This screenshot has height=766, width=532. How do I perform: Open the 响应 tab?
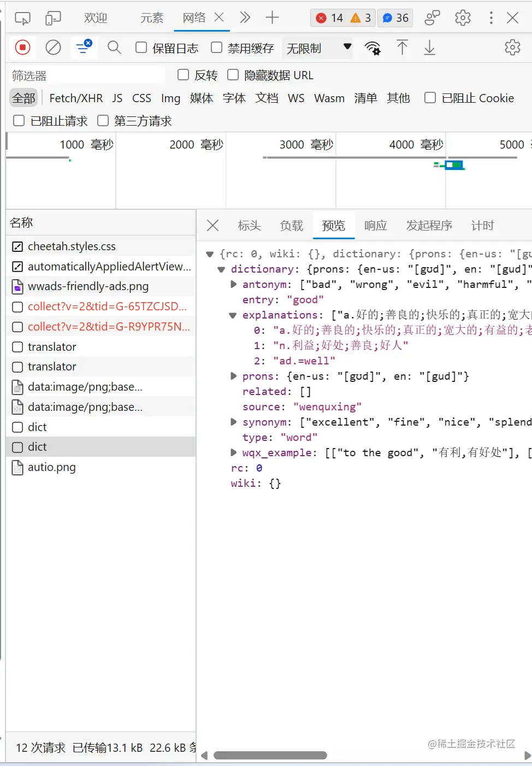tap(376, 226)
